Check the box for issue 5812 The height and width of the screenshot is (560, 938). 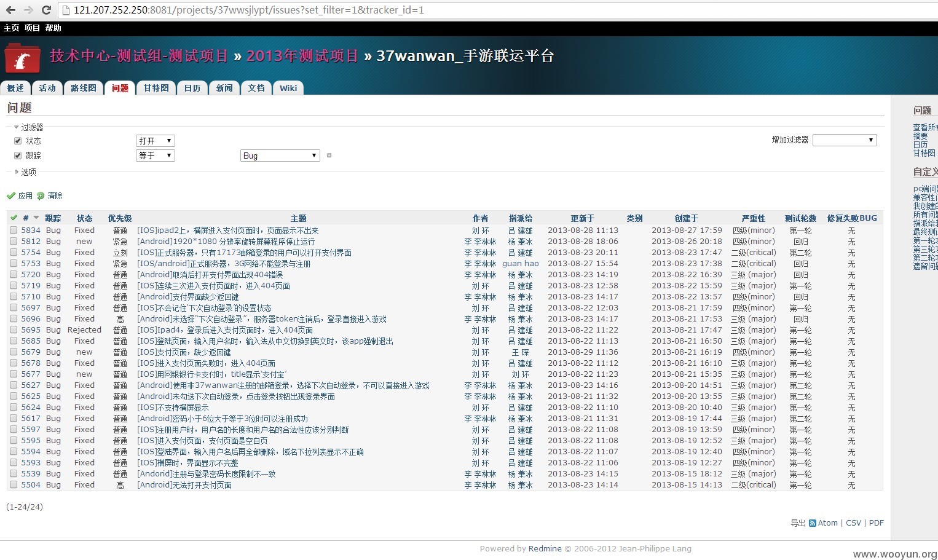(x=14, y=242)
